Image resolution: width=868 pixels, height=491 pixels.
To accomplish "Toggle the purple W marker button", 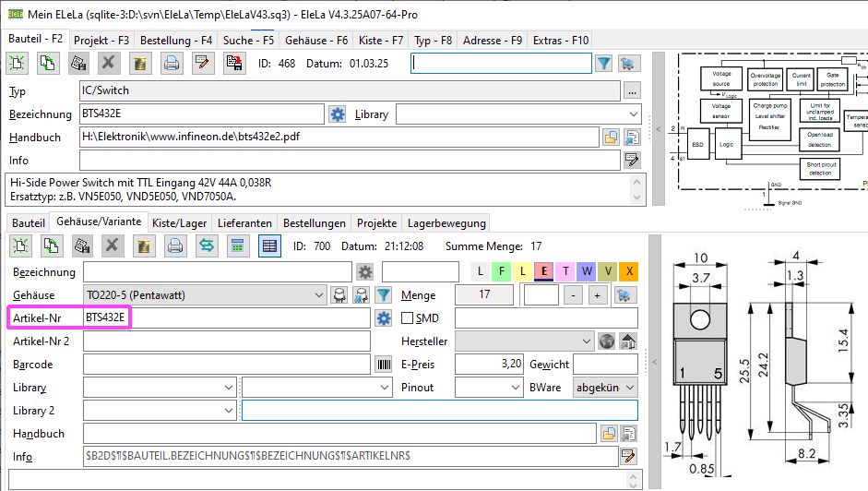I will 587,271.
